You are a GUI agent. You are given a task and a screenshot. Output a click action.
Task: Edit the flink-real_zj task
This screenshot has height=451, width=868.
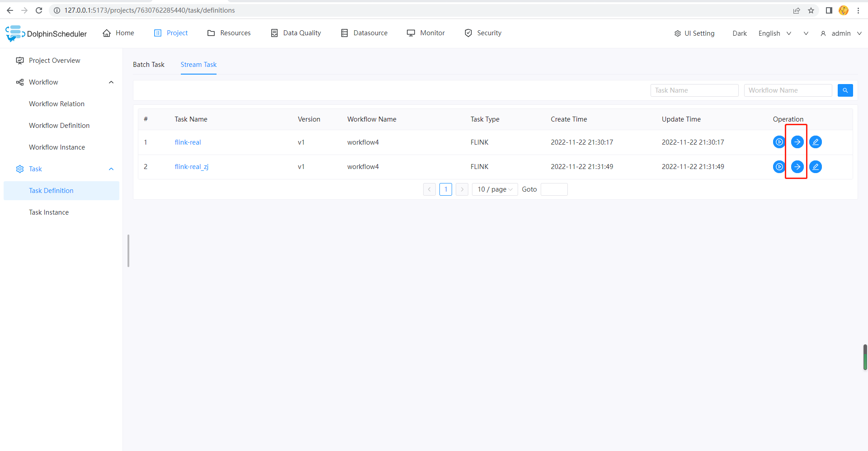click(815, 167)
